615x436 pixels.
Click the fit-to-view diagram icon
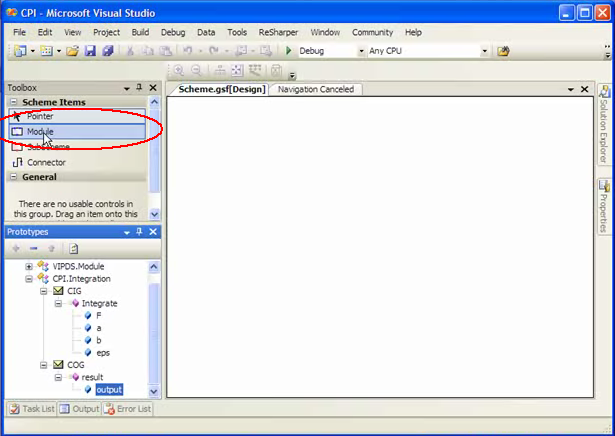point(237,70)
